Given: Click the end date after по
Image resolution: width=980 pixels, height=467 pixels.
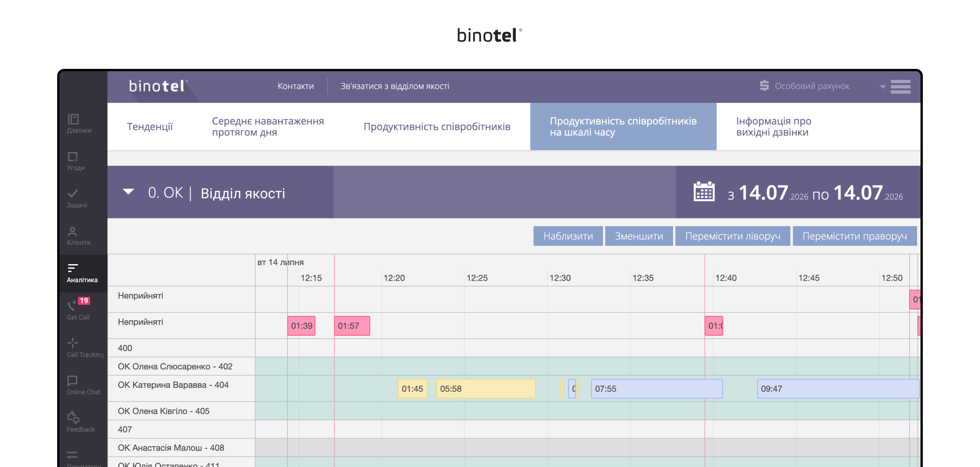Looking at the screenshot, I should point(868,193).
